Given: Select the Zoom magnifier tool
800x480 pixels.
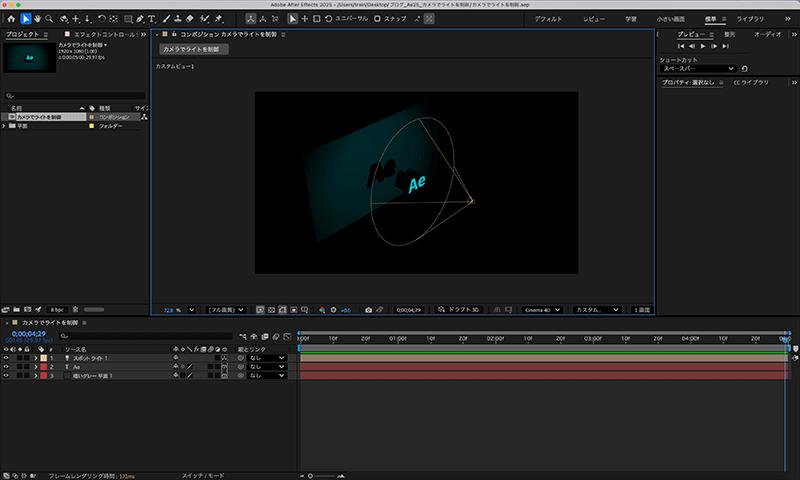Looking at the screenshot, I should coord(50,19).
